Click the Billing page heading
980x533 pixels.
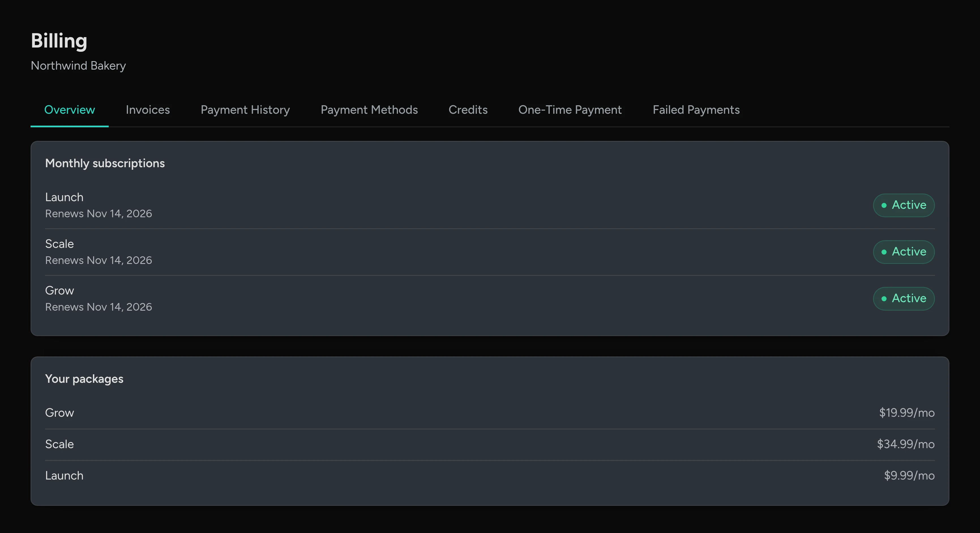[x=59, y=41]
